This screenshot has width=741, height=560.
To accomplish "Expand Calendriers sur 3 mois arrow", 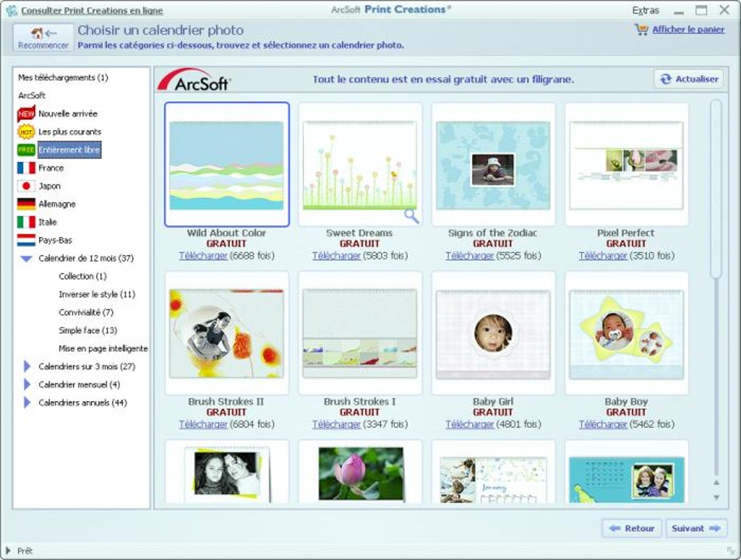I will tap(27, 366).
